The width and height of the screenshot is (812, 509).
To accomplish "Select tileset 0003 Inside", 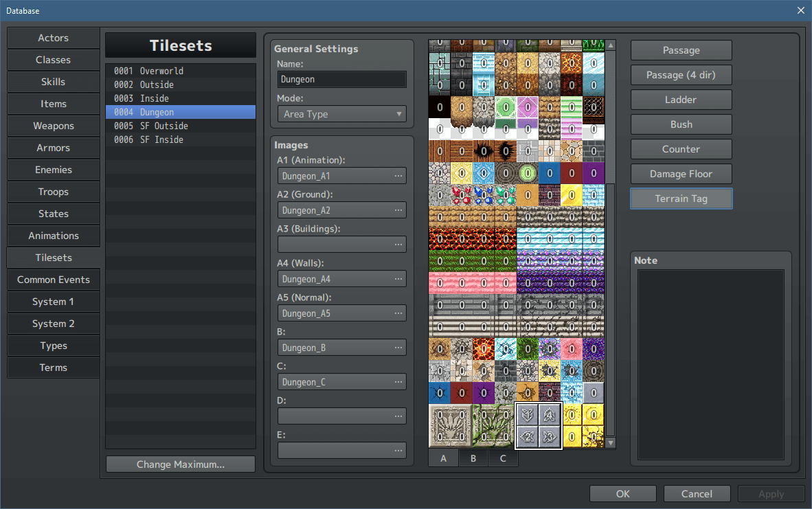I will click(181, 98).
